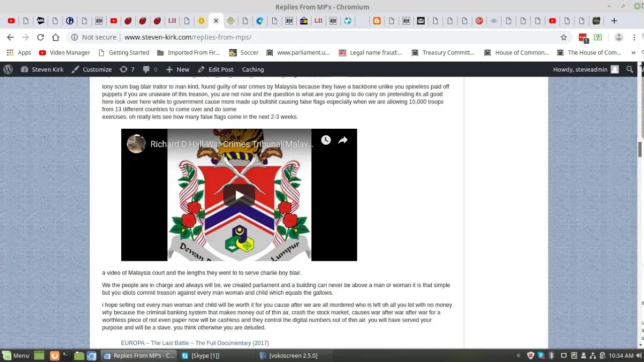Click the green question mark extension icon

[598, 37]
